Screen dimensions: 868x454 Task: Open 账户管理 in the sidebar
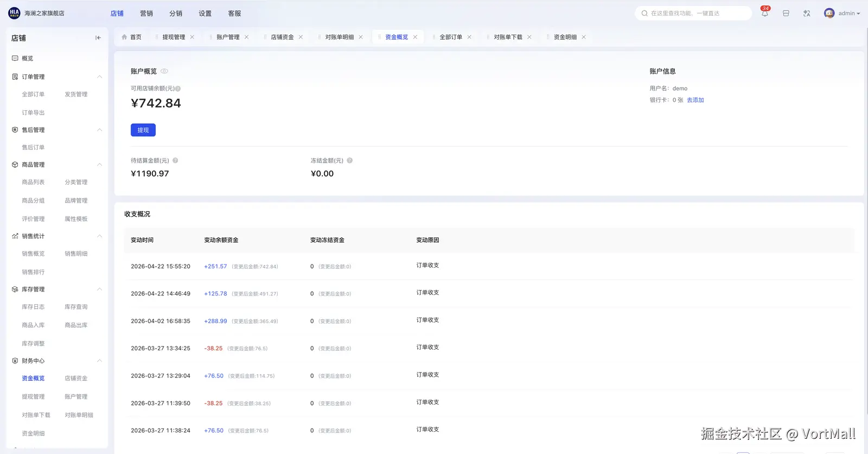pos(76,397)
